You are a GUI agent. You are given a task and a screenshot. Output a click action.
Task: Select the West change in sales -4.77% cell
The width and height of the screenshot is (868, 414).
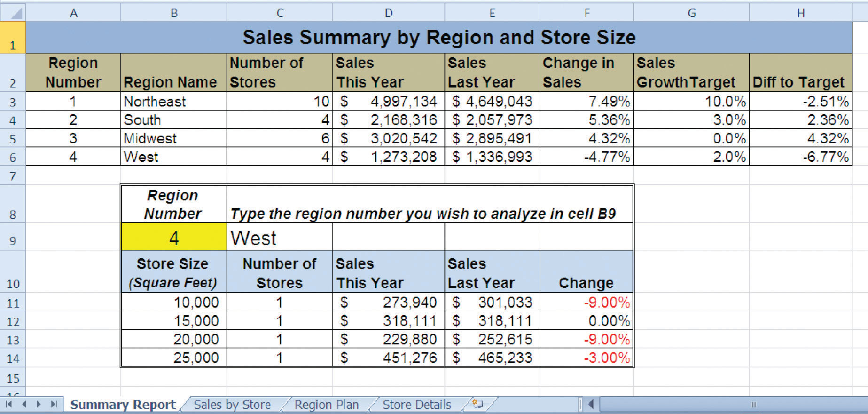[x=586, y=157]
